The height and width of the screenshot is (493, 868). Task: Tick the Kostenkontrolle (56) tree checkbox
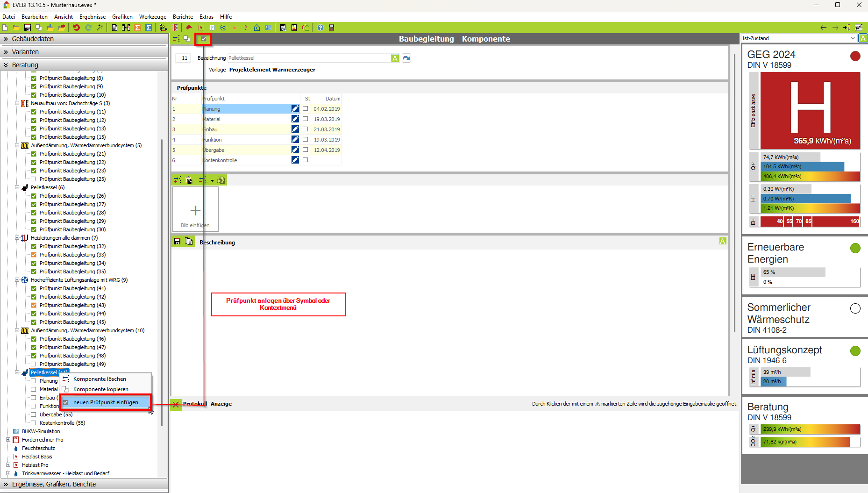pos(34,423)
